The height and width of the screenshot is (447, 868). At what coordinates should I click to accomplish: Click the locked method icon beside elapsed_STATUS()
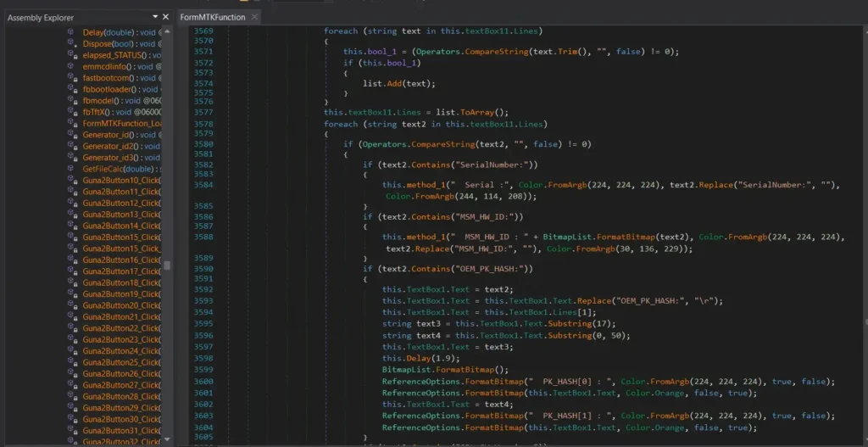point(71,55)
